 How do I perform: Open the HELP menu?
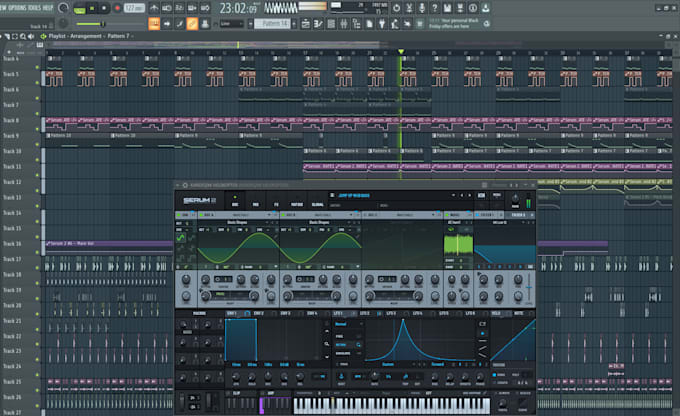(47, 8)
